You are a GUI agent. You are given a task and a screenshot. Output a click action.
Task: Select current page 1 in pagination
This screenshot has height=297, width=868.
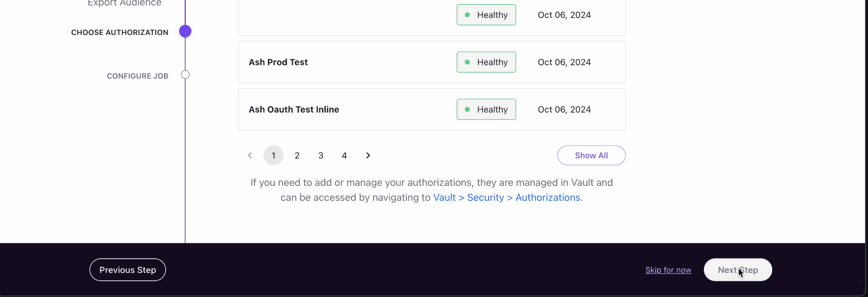(x=273, y=155)
